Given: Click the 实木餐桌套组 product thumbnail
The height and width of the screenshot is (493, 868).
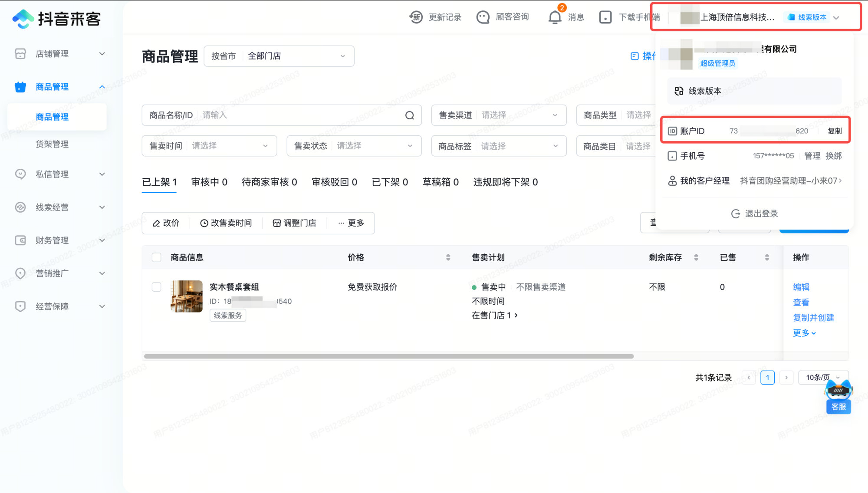Looking at the screenshot, I should (187, 296).
